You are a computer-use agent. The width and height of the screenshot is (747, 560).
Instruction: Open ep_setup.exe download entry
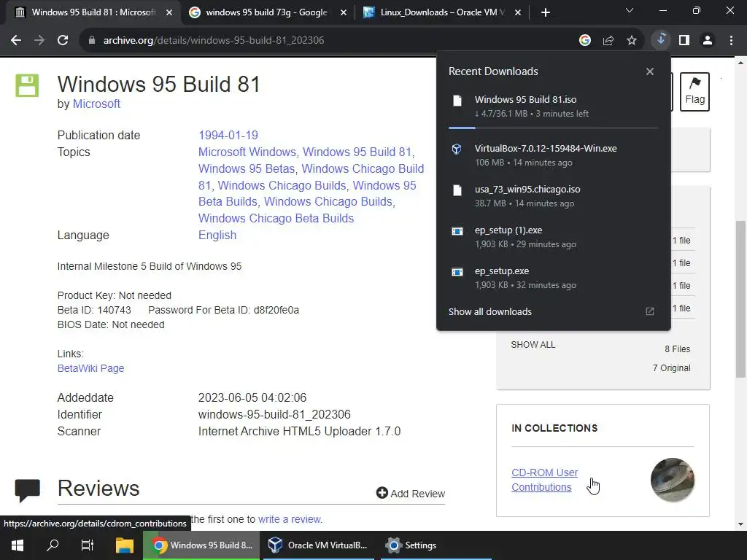coord(553,278)
